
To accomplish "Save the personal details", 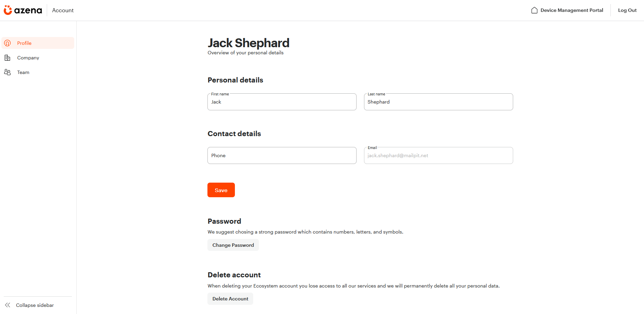I will pyautogui.click(x=221, y=190).
